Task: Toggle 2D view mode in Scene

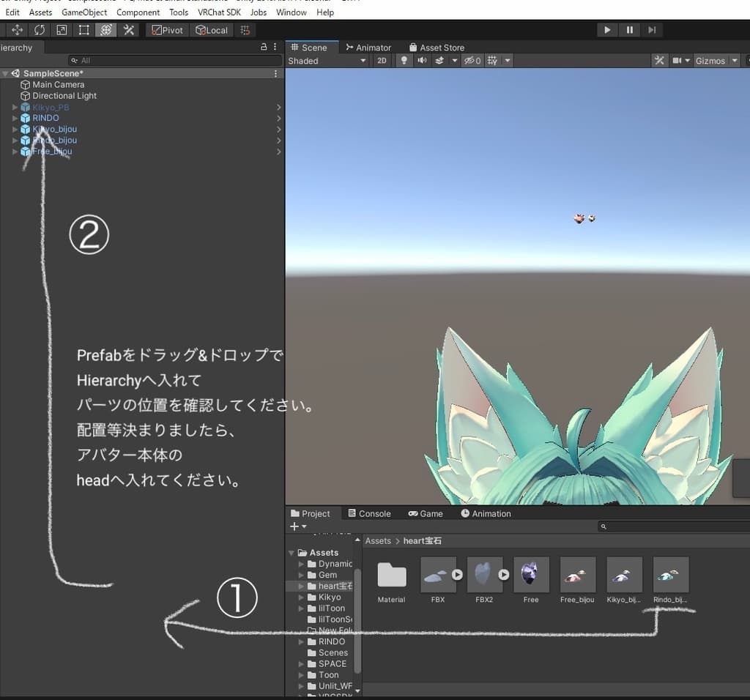Action: point(382,61)
